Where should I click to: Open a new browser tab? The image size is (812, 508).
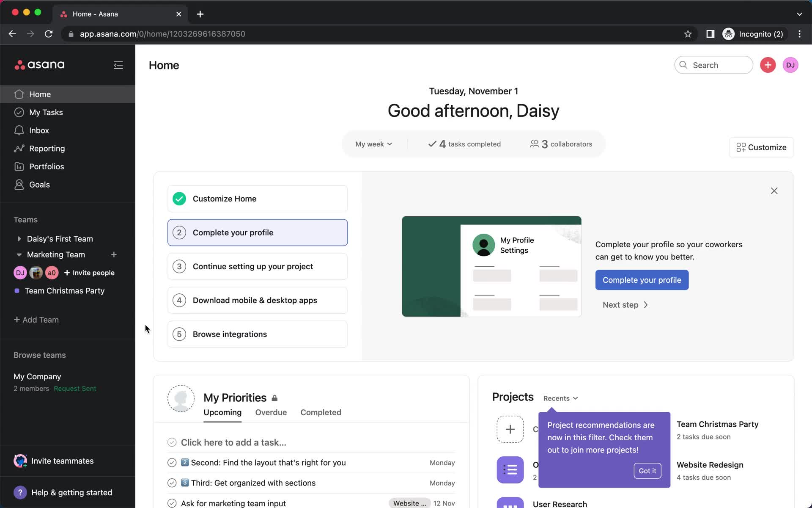[x=200, y=14]
